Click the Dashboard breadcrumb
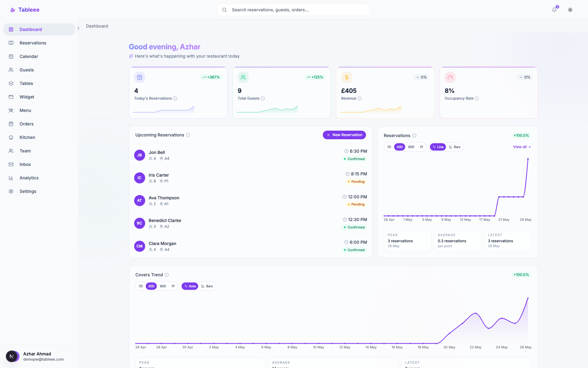 click(97, 26)
